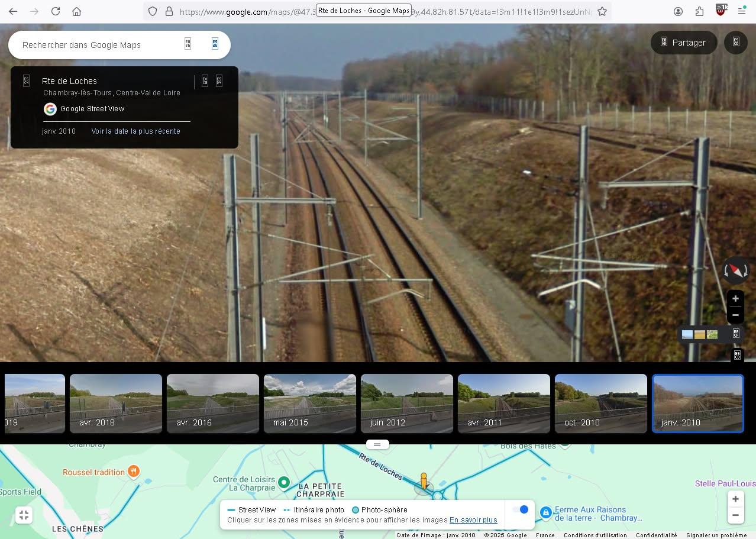Click the 'Photo-sphère' legend entry
Viewport: 756px width, 539px height.
[379, 509]
